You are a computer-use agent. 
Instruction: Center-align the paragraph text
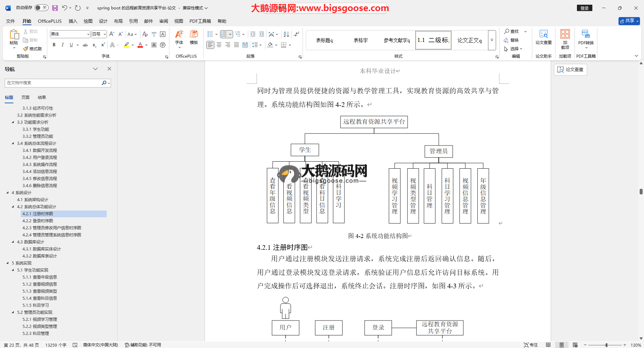point(219,45)
